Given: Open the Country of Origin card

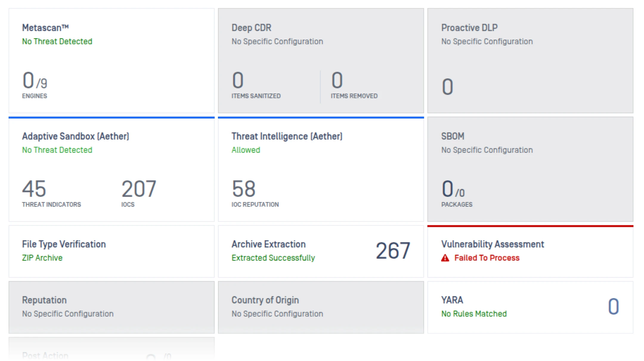Looking at the screenshot, I should pos(321,307).
